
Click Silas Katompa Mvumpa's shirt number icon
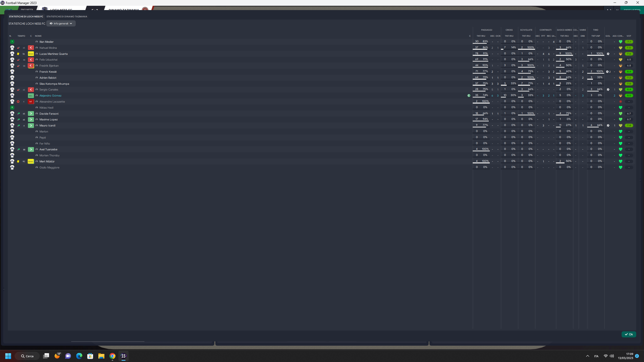(x=12, y=84)
